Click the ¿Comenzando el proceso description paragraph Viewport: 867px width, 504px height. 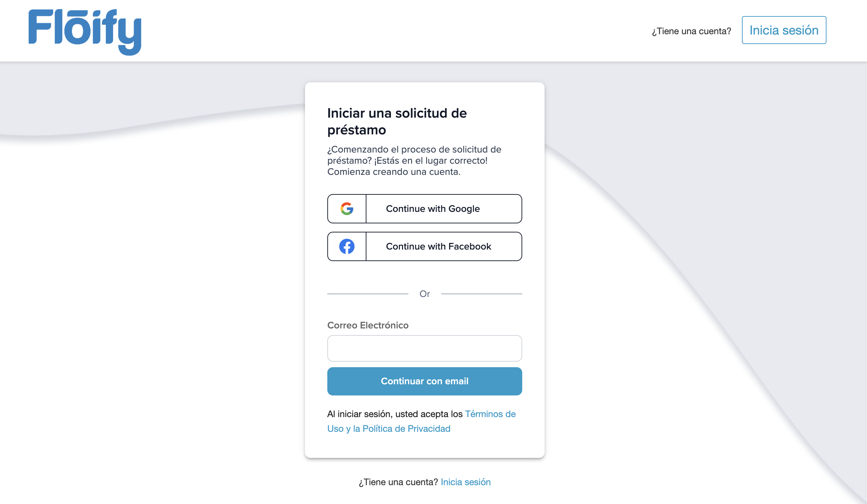pyautogui.click(x=414, y=161)
